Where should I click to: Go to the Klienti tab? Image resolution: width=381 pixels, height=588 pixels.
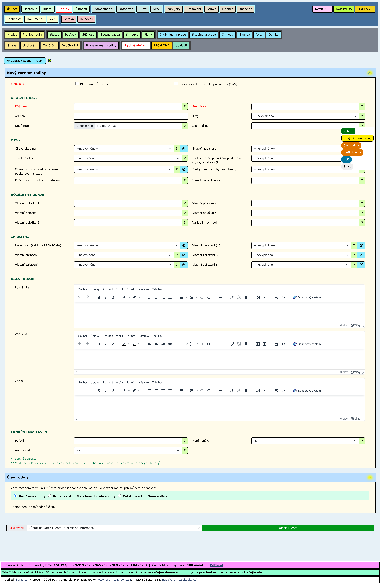[x=48, y=9]
